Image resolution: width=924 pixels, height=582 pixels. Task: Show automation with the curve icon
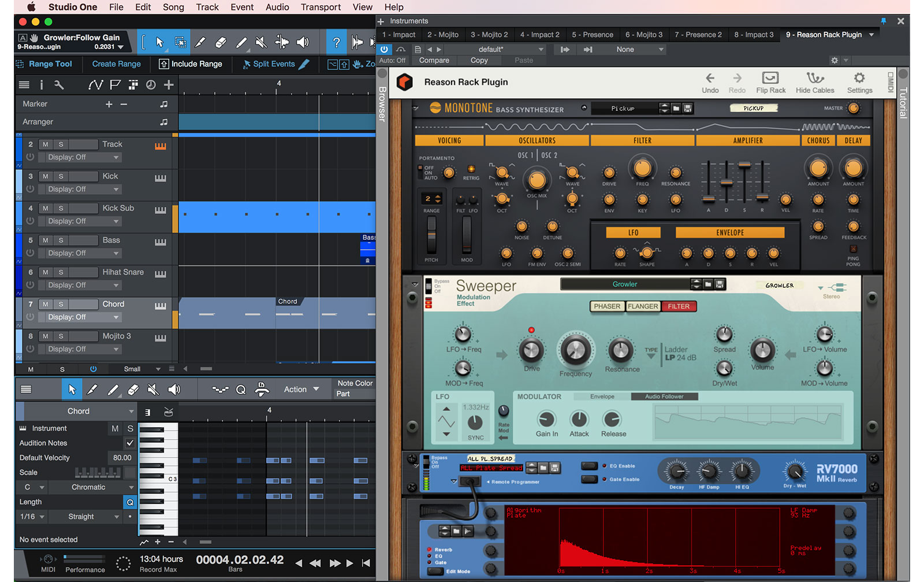[x=95, y=85]
